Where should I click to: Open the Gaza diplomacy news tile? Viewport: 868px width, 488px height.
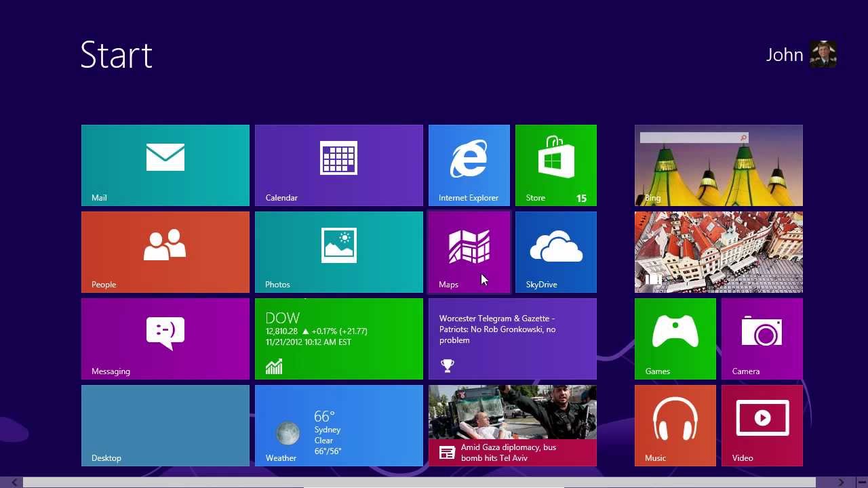click(x=513, y=426)
